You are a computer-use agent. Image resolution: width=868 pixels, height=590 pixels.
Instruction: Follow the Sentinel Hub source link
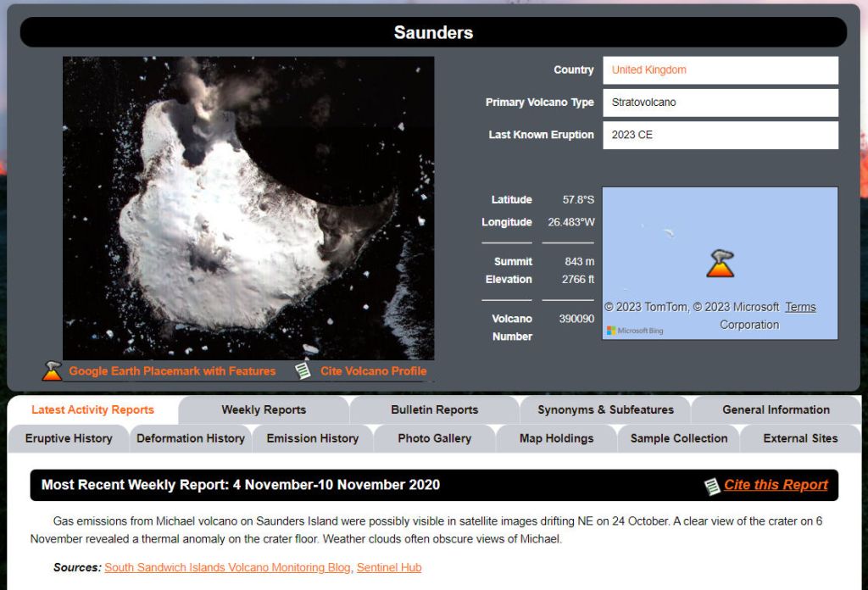pos(388,567)
